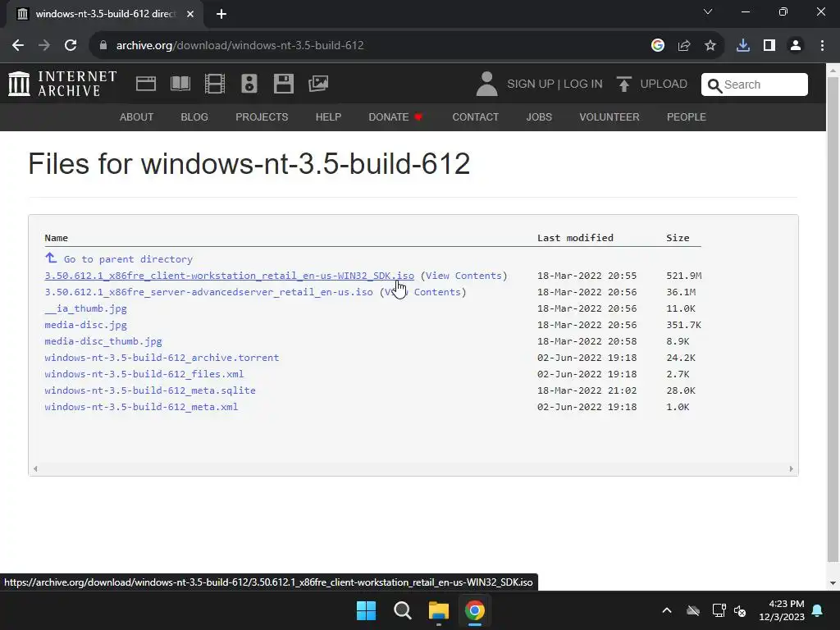Click the user avatar icon beside Sign Up
Screen dimensions: 840x630
pos(486,84)
